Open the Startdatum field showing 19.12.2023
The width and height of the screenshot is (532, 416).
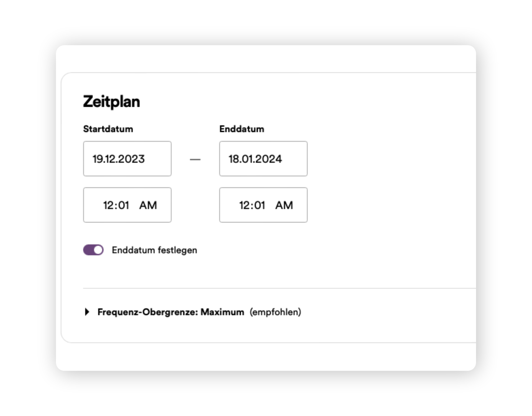pyautogui.click(x=127, y=159)
